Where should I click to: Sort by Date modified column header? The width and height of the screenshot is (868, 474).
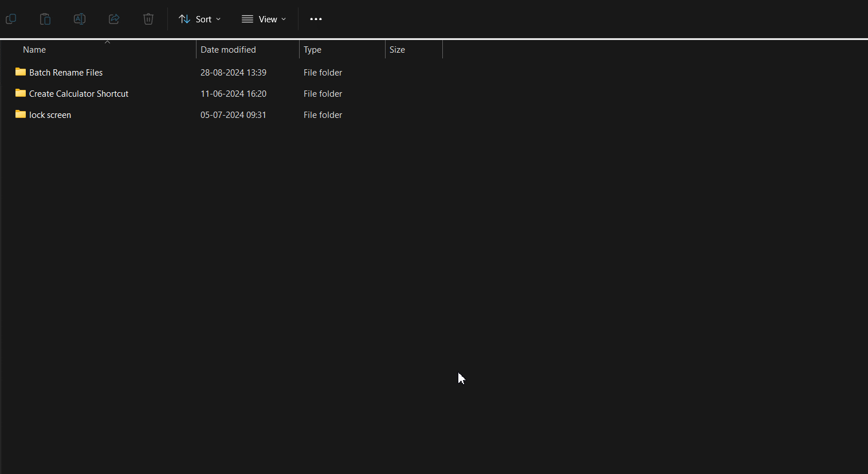pyautogui.click(x=228, y=50)
